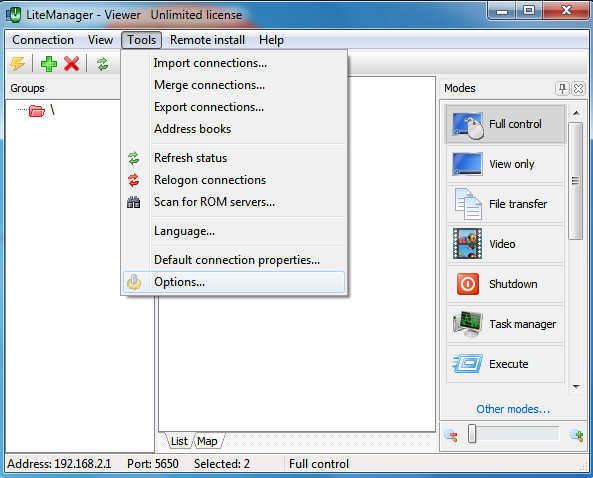
Task: Open Options... from Tools menu
Action: 233,282
